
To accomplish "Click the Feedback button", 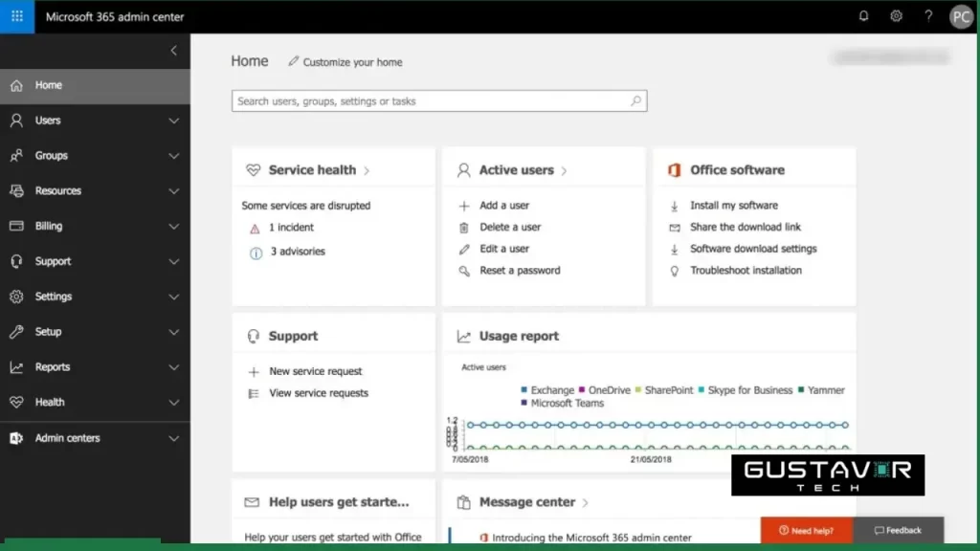I will (x=898, y=530).
